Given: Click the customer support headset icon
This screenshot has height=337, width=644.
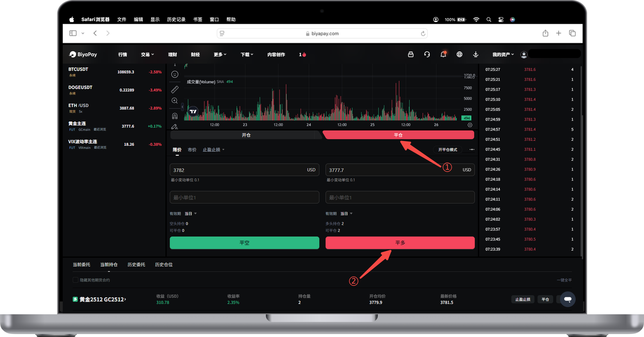Looking at the screenshot, I should click(x=427, y=54).
